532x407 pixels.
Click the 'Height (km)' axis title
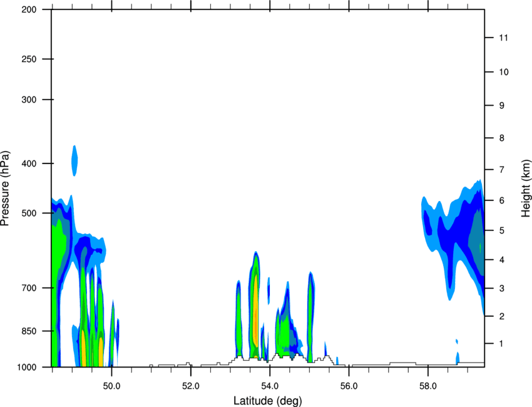[x=526, y=188]
